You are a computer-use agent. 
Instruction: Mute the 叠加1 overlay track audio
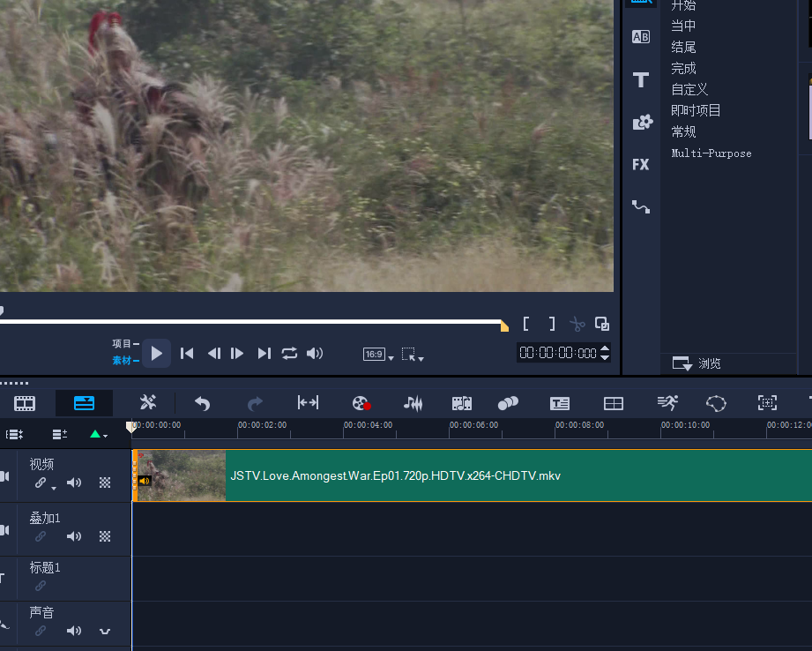(74, 536)
